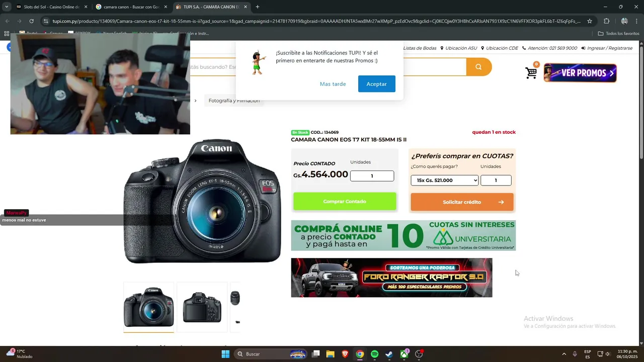Dismiss the notification prompt with Mas tarde

point(333,84)
